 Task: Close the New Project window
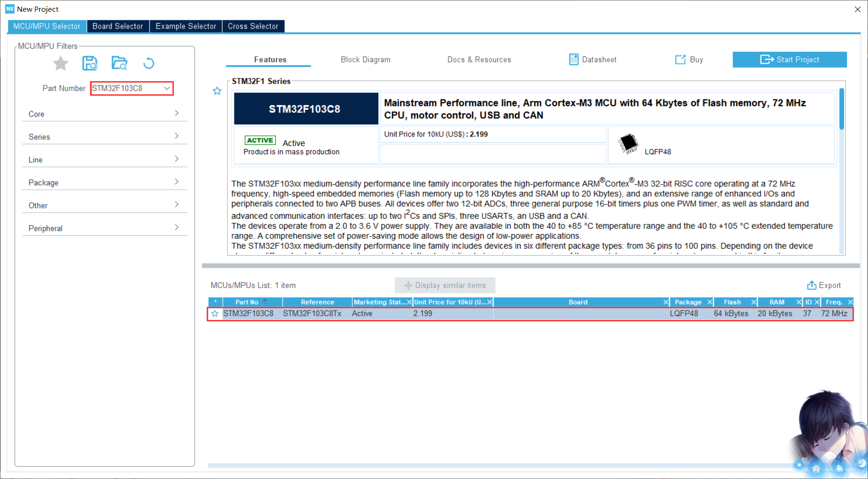click(857, 9)
